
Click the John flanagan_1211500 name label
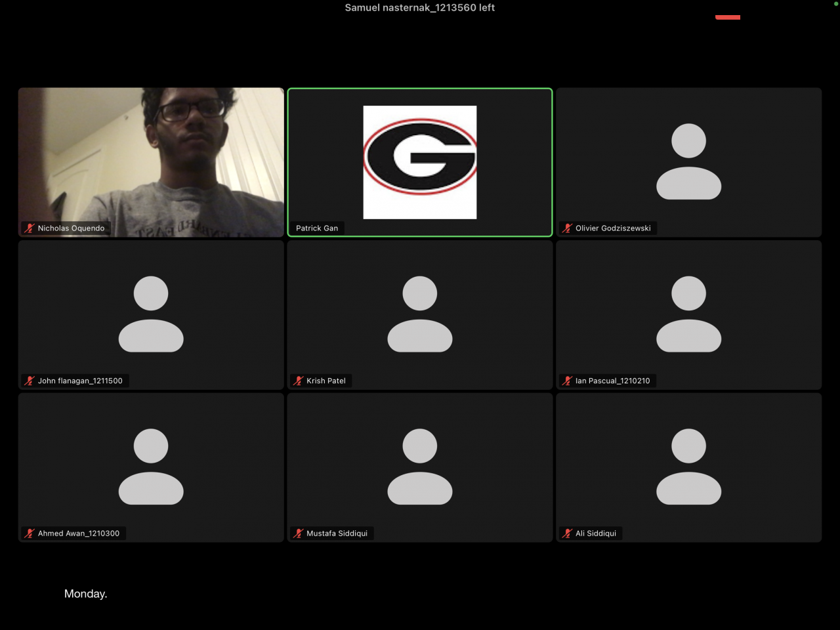(x=80, y=381)
